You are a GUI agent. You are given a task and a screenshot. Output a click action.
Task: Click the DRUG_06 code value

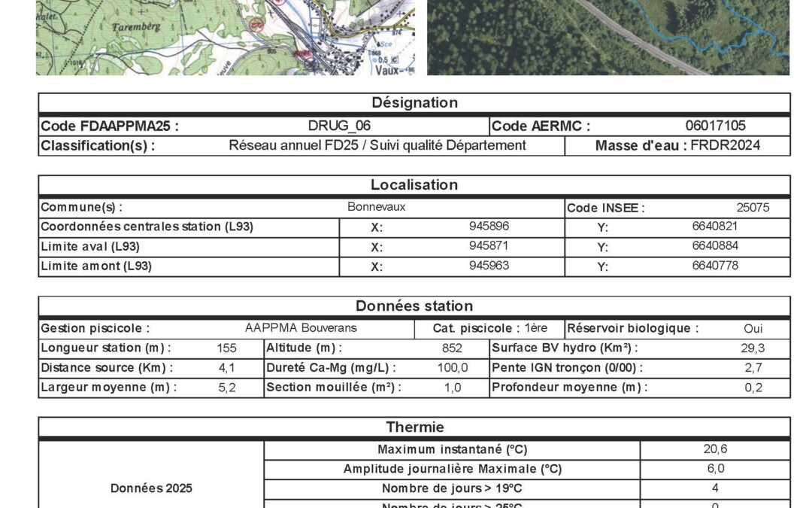click(339, 126)
